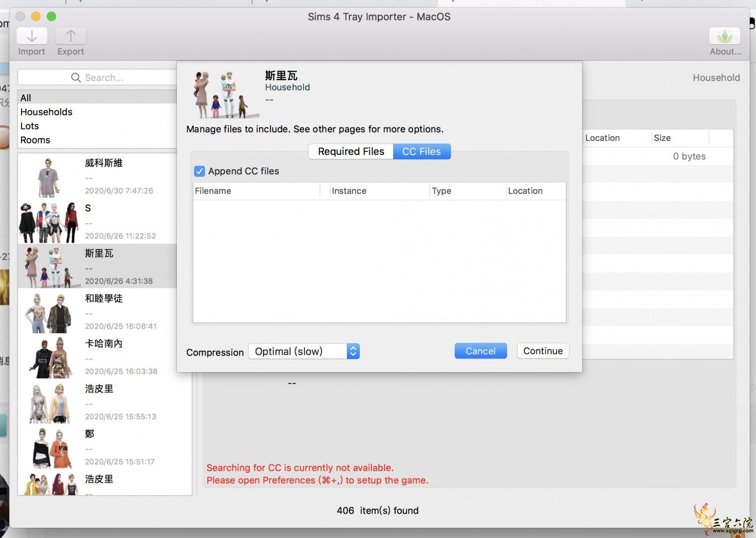The image size is (756, 538).
Task: Enable or disable Append CC files checkbox
Action: coord(199,171)
